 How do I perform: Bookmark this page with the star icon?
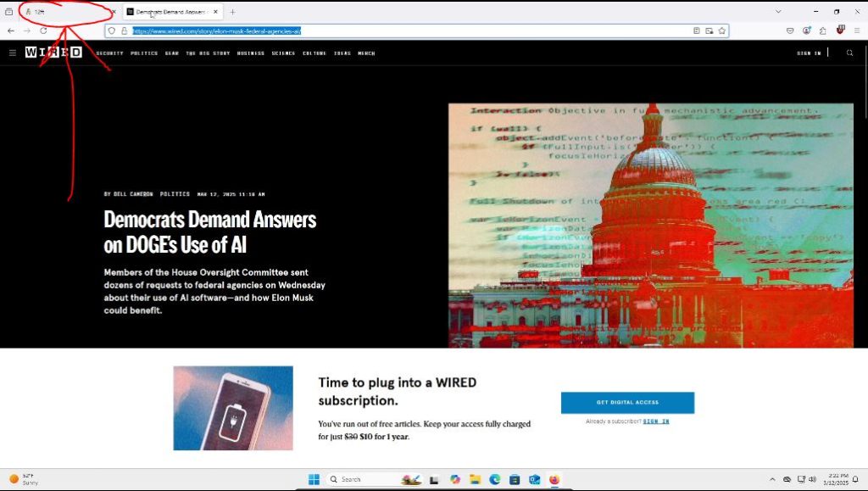pos(722,31)
